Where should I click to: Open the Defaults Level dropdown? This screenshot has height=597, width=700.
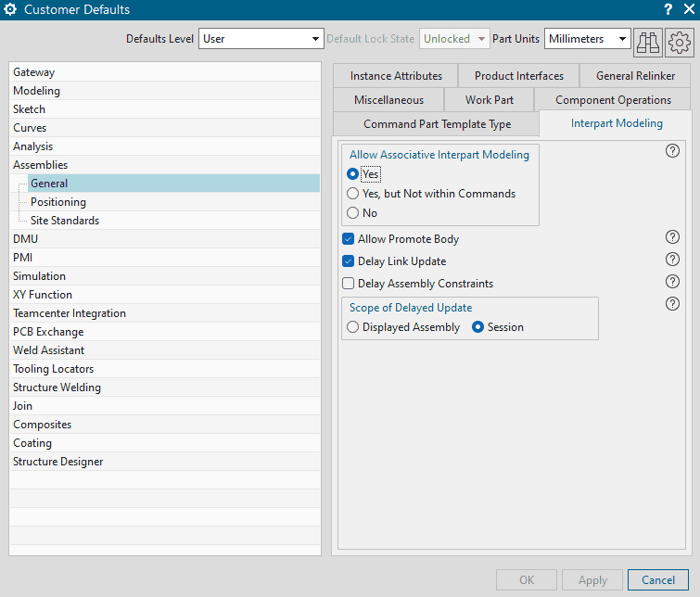coord(261,39)
